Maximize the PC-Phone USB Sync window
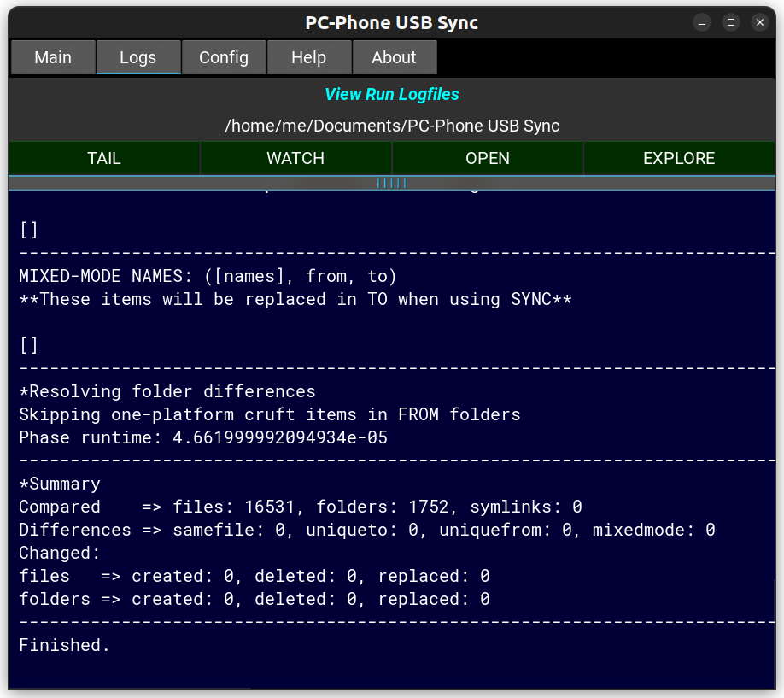Screen dimensions: 784x698 click(x=730, y=23)
